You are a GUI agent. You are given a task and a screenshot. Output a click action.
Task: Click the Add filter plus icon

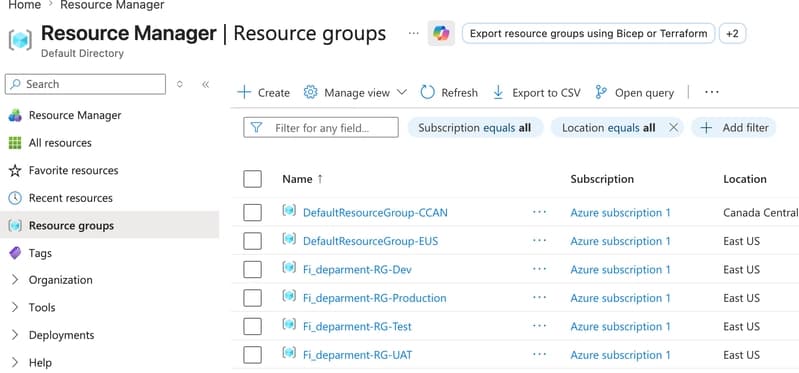coord(706,128)
